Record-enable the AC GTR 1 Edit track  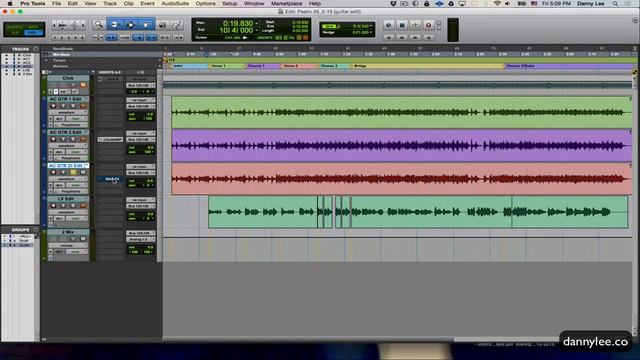pyautogui.click(x=53, y=106)
